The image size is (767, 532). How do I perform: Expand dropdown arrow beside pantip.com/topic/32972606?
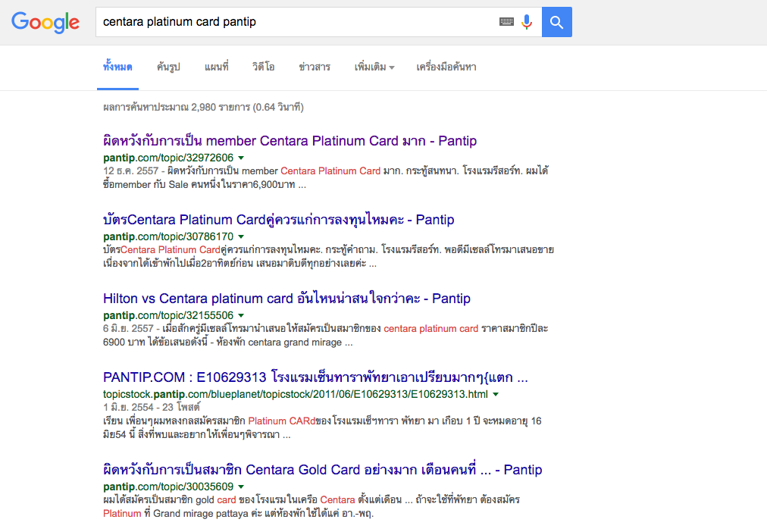tap(241, 158)
